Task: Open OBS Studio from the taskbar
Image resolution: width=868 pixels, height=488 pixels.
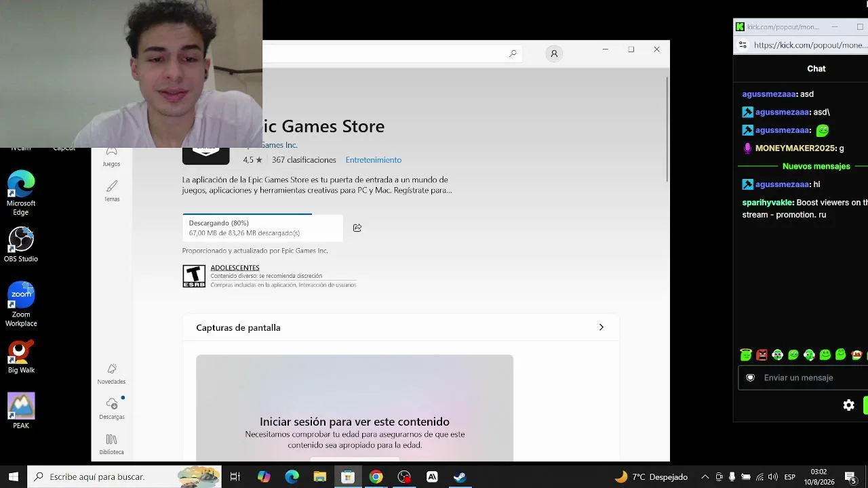Action: 404,477
